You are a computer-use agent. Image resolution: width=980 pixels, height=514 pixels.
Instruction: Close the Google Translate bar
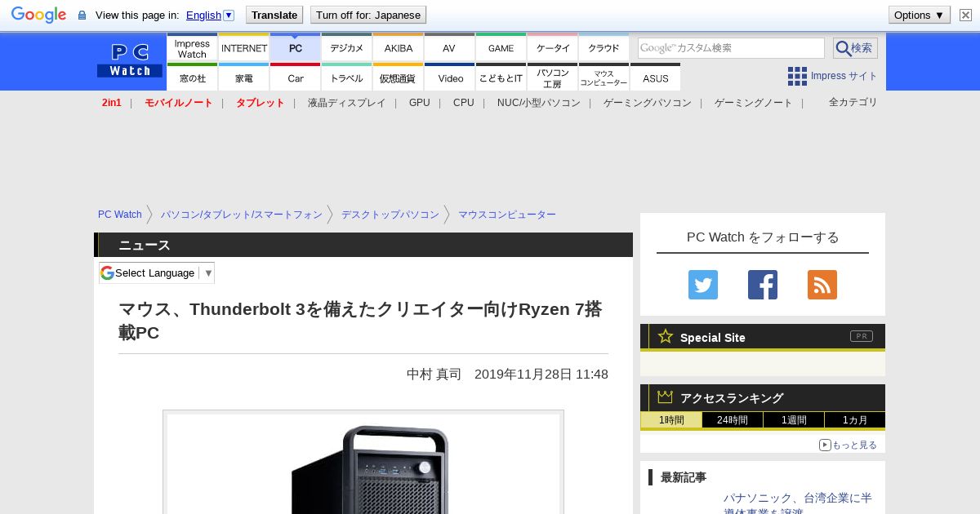point(965,15)
